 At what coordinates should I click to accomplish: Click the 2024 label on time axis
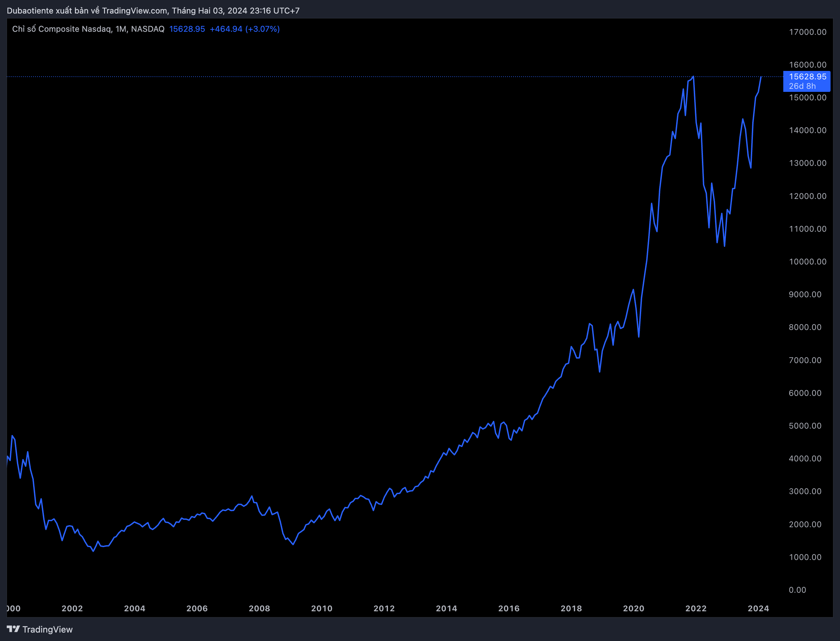pyautogui.click(x=758, y=609)
